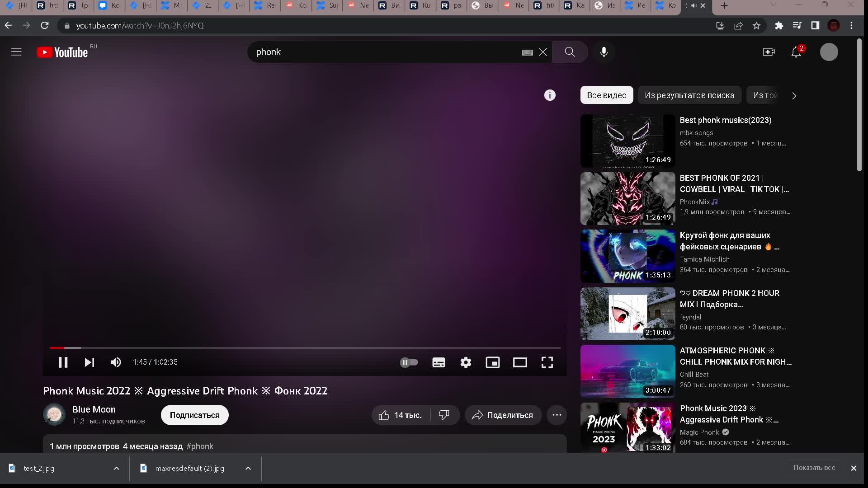This screenshot has width=868, height=488.
Task: Toggle subtitles on the video
Action: coord(439,362)
